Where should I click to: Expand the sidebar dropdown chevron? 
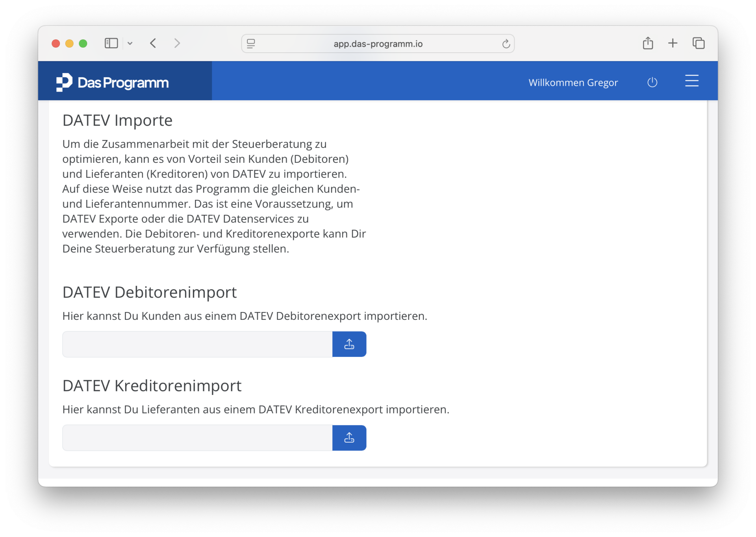pos(130,44)
